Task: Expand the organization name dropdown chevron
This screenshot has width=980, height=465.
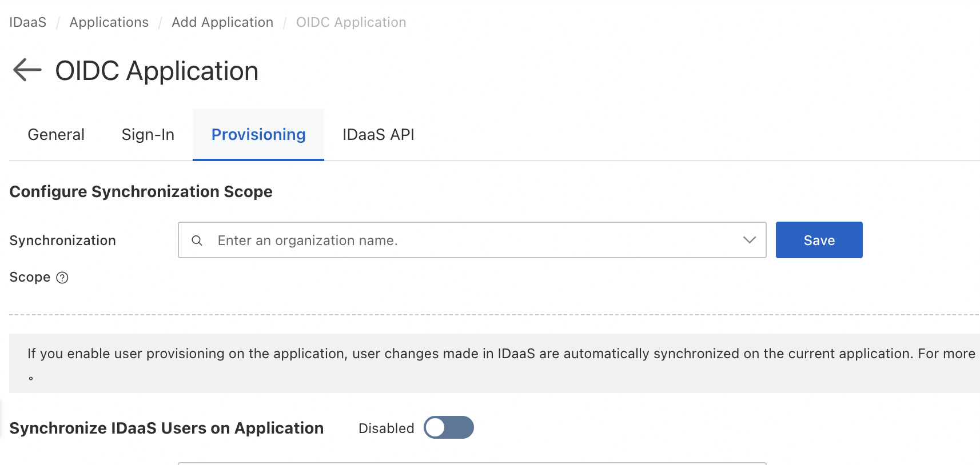Action: tap(749, 240)
